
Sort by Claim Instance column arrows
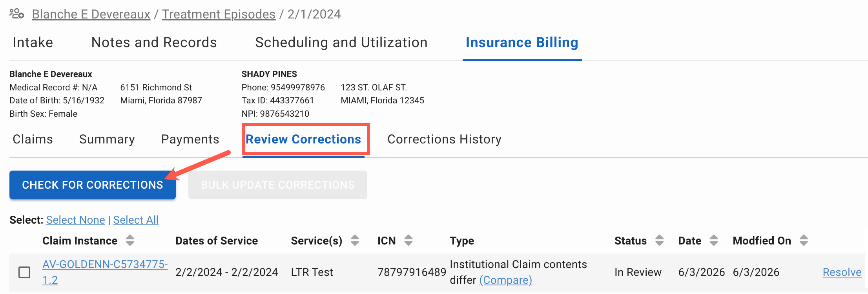130,240
